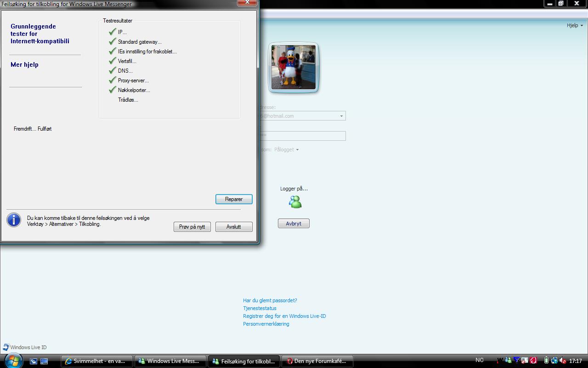
Task: Click the Vertsfil... test result
Action: pos(127,61)
